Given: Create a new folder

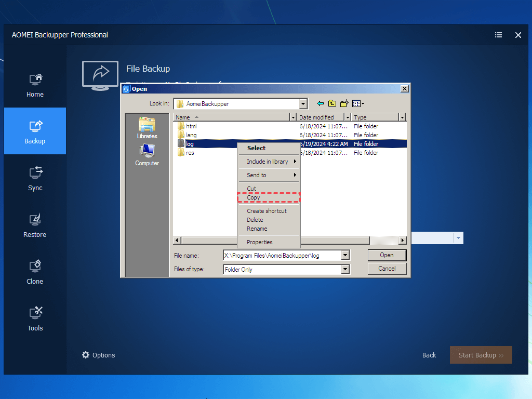Looking at the screenshot, I should click(x=344, y=103).
